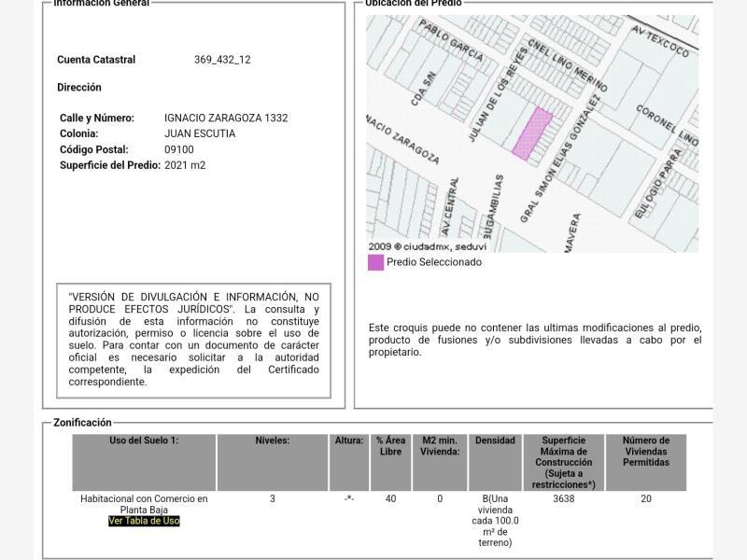747x560 pixels.
Task: Select the free area value 40
Action: [390, 498]
